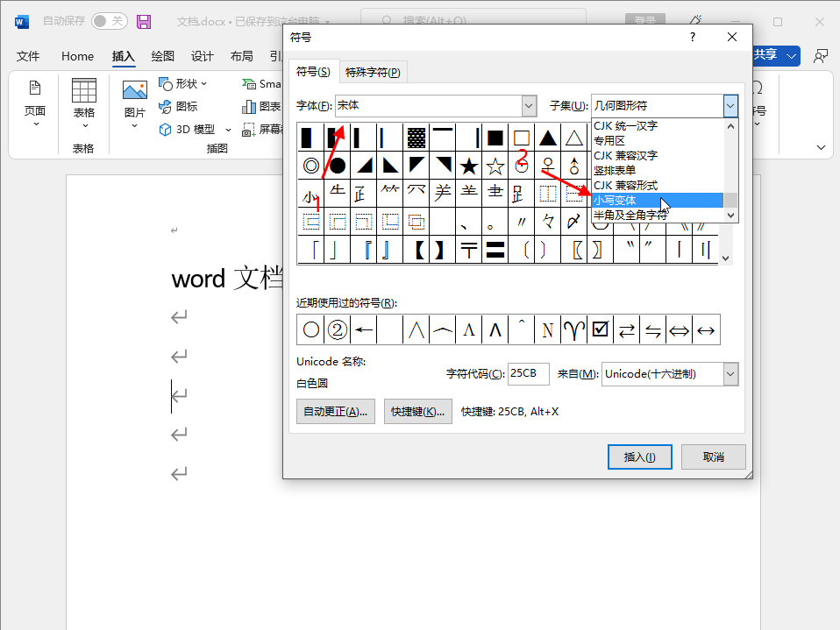Viewport: 840px width, 630px height.
Task: Switch to the 特殊字符(P) tab
Action: click(x=373, y=72)
